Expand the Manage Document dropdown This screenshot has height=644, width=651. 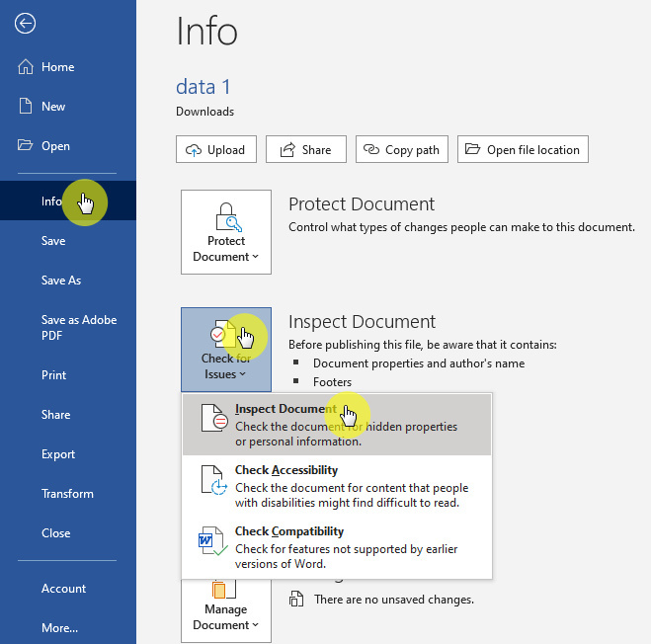(226, 610)
